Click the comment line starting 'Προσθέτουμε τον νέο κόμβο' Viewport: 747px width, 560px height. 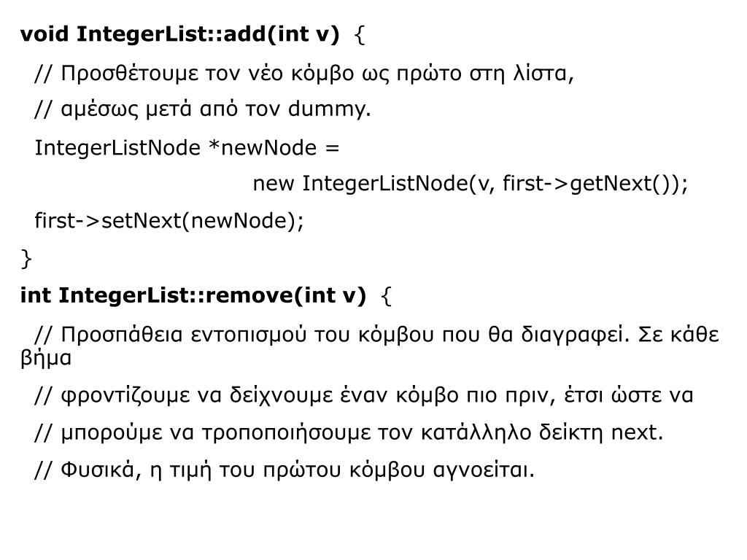(x=304, y=74)
